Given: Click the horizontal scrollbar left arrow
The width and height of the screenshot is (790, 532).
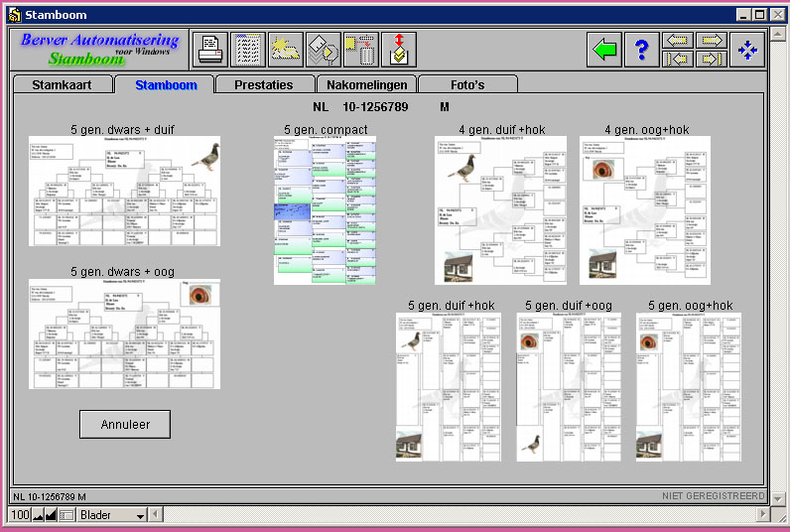Looking at the screenshot, I should coord(157,515).
